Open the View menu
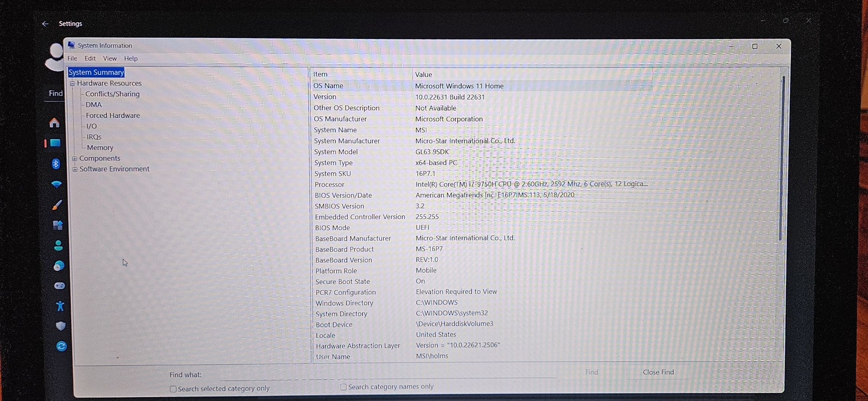The width and height of the screenshot is (868, 401). click(x=110, y=59)
